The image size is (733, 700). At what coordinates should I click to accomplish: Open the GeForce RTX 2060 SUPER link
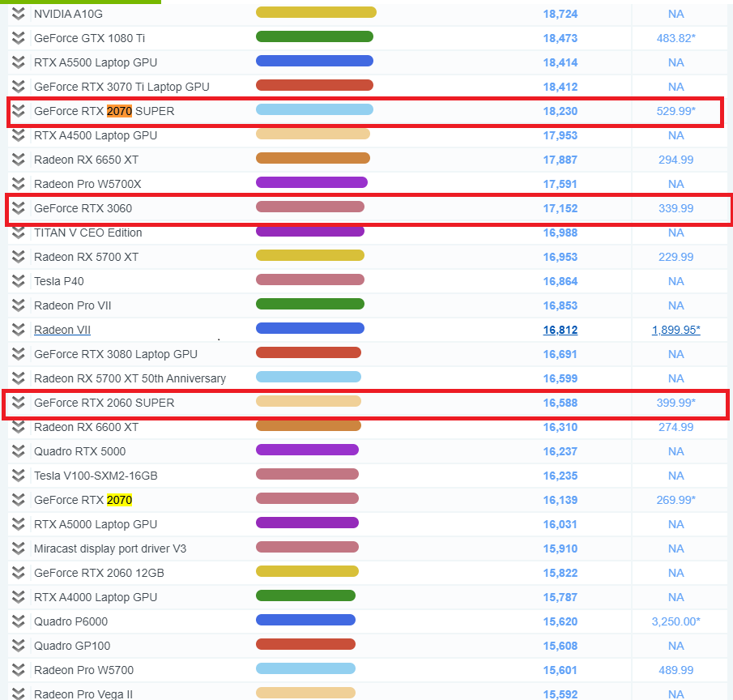[104, 403]
